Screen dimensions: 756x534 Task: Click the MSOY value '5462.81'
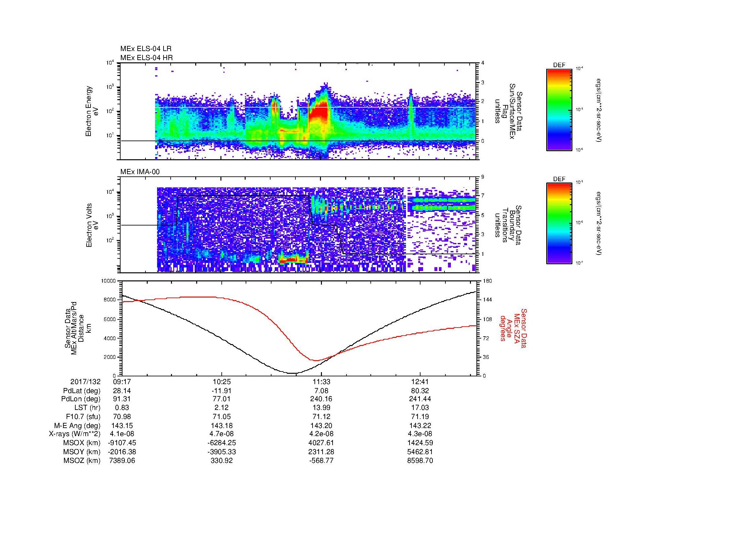(420, 452)
